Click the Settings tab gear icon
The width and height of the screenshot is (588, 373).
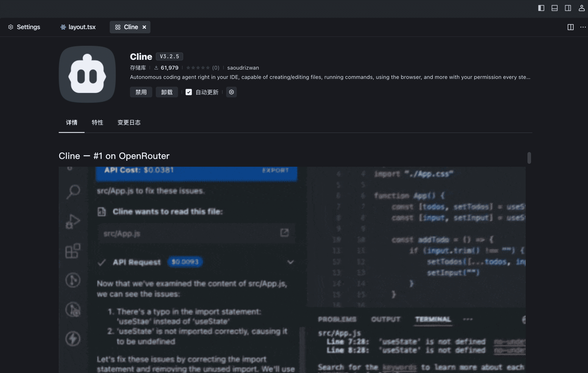pyautogui.click(x=11, y=27)
